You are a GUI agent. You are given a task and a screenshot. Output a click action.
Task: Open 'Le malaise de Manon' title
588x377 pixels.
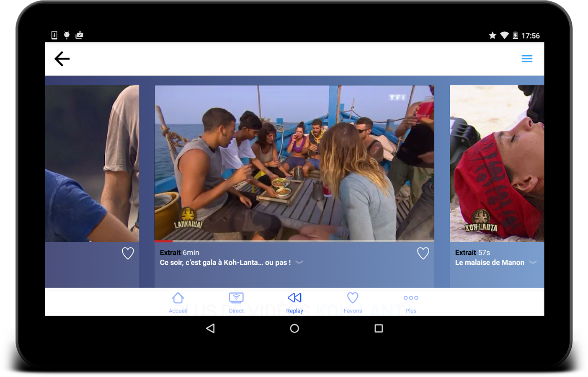click(490, 263)
